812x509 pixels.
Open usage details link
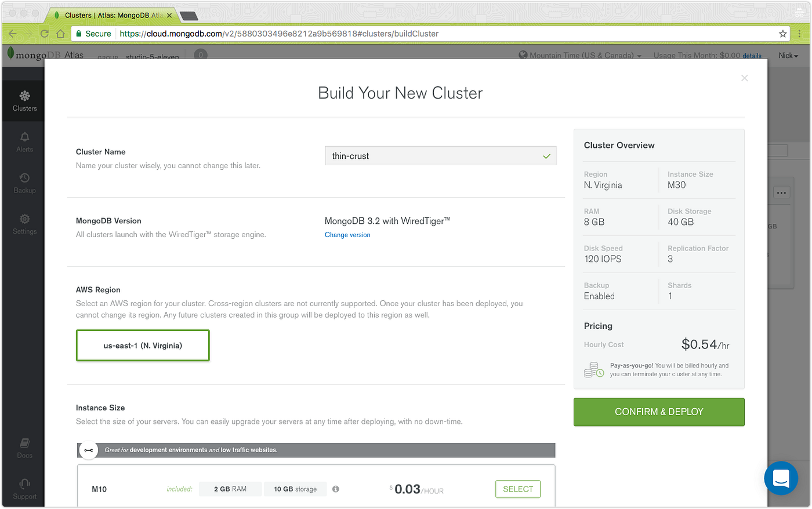point(752,56)
